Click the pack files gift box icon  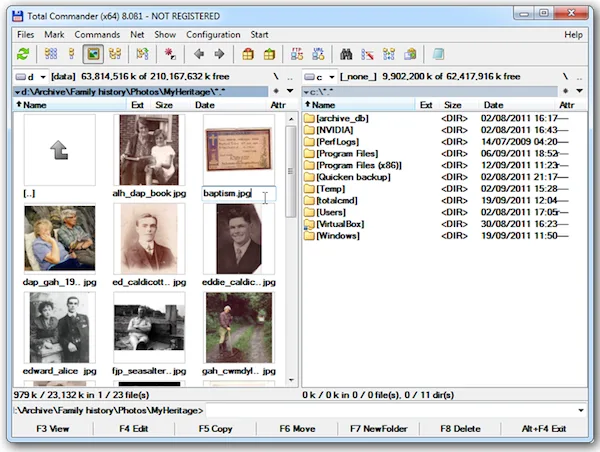click(248, 54)
